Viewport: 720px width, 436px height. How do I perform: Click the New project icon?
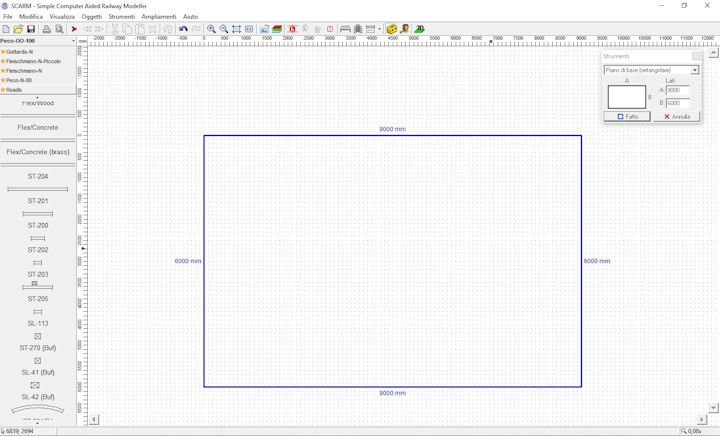(x=6, y=29)
